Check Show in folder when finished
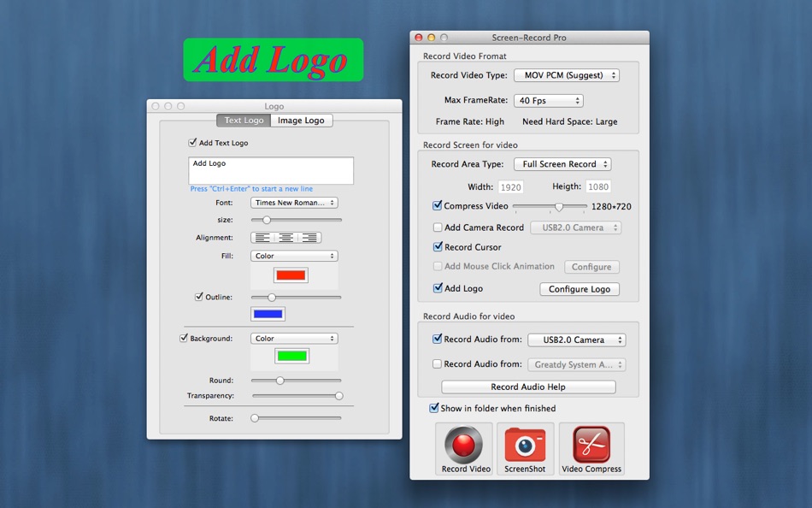The width and height of the screenshot is (812, 508). pos(434,408)
